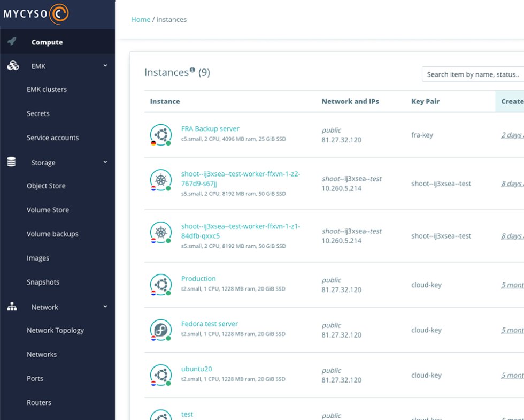524x420 pixels.
Task: Click fra-key key pair cell
Action: [x=422, y=135]
